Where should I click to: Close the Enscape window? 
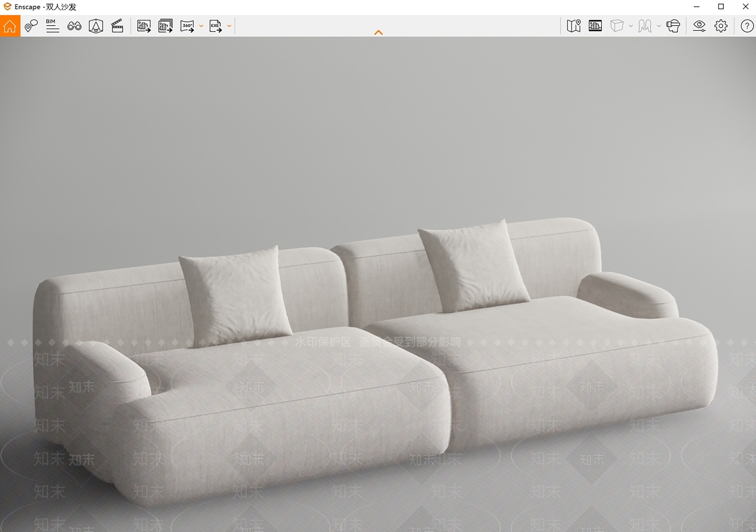click(x=746, y=7)
